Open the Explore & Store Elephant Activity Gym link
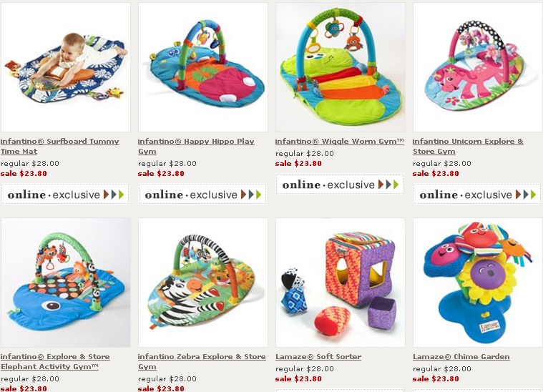The height and width of the screenshot is (392, 543). [x=55, y=361]
